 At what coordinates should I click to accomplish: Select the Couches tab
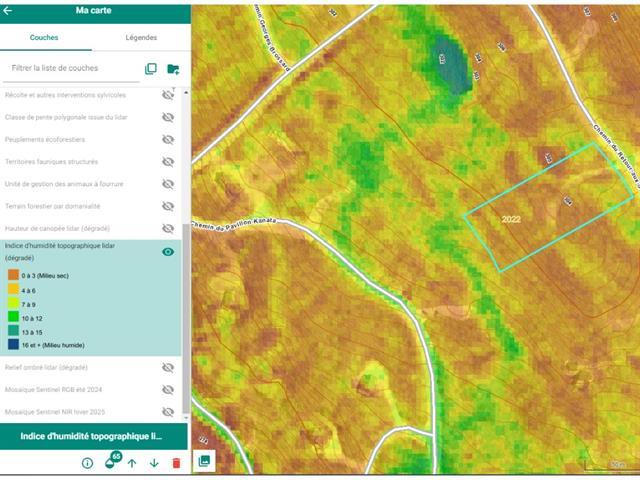tap(44, 37)
